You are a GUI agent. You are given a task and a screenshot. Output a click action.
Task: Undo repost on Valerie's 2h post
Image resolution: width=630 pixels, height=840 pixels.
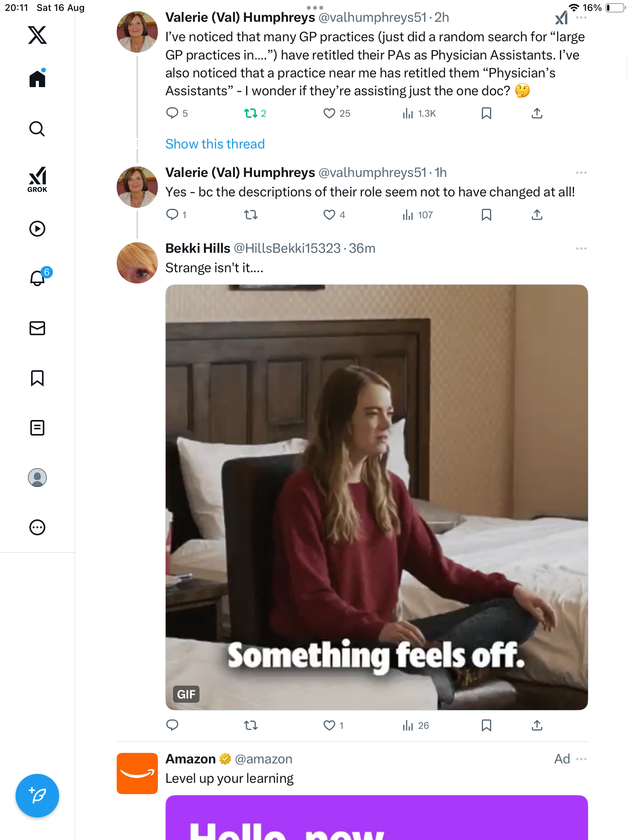pos(251,114)
